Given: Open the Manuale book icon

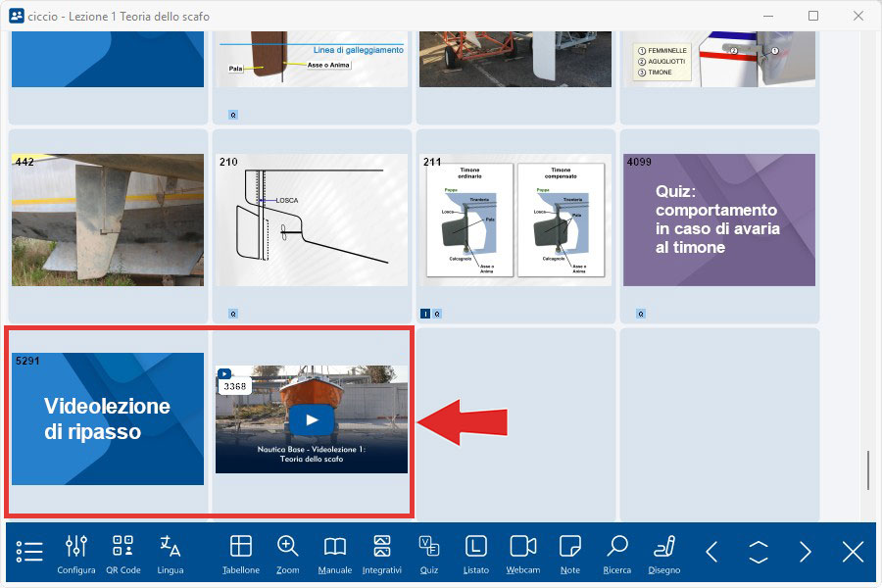Looking at the screenshot, I should [x=335, y=552].
